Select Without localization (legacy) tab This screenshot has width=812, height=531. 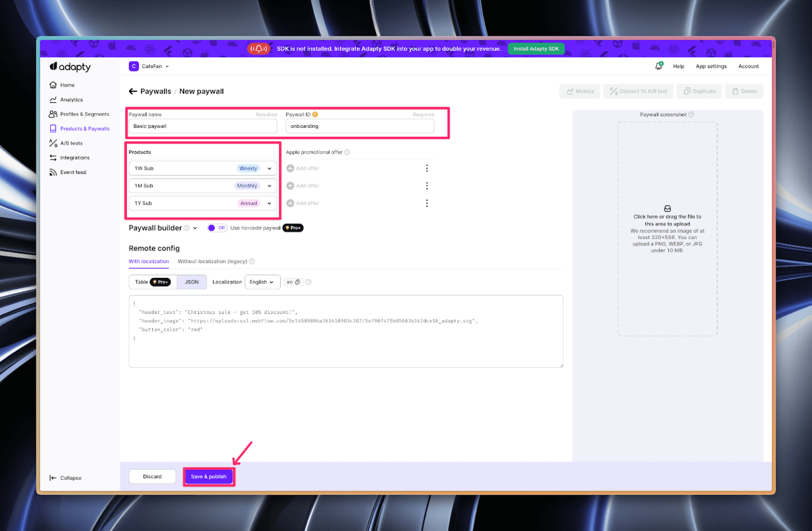[x=212, y=262]
